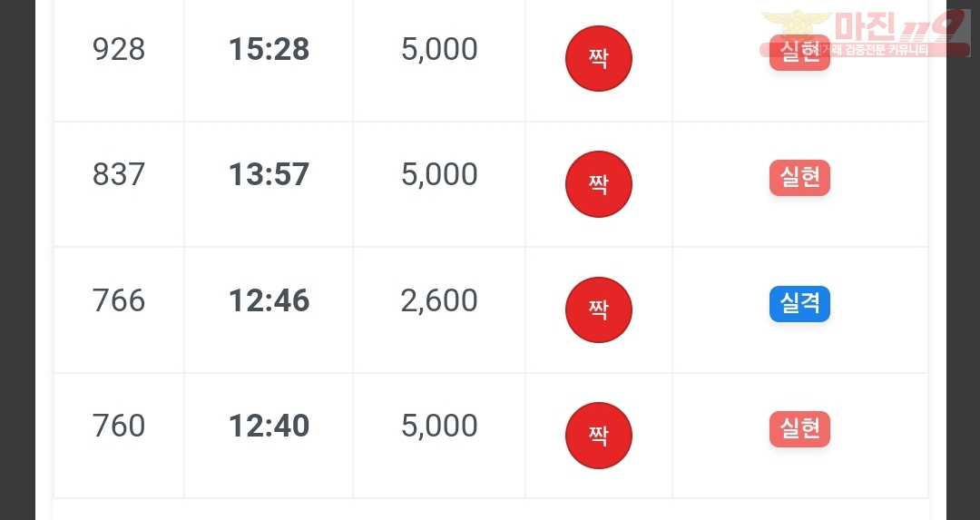
Task: Click the 5,000 amount in row 928
Action: click(x=439, y=49)
